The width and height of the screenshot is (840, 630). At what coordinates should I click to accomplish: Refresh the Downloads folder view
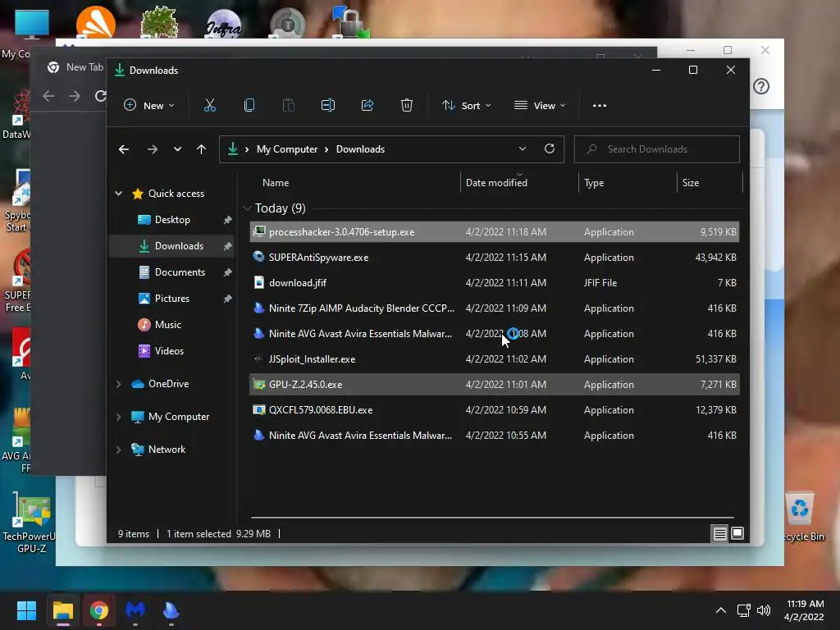coord(549,149)
